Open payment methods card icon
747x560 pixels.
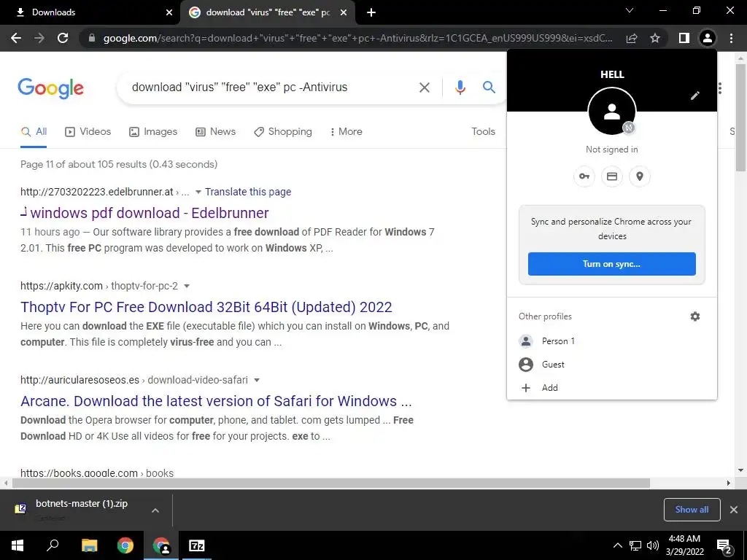coord(612,176)
